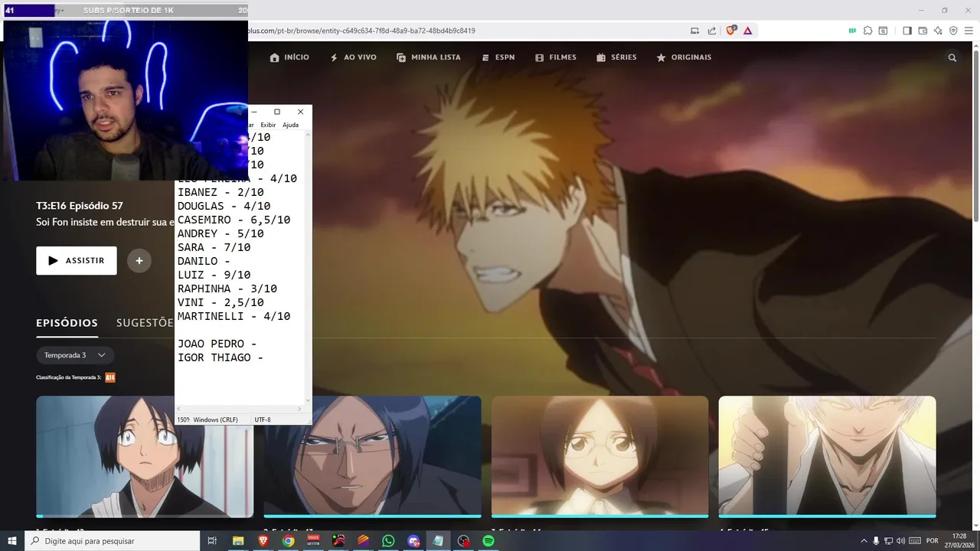Click the taskbar search box
The image size is (980, 551).
tap(113, 541)
